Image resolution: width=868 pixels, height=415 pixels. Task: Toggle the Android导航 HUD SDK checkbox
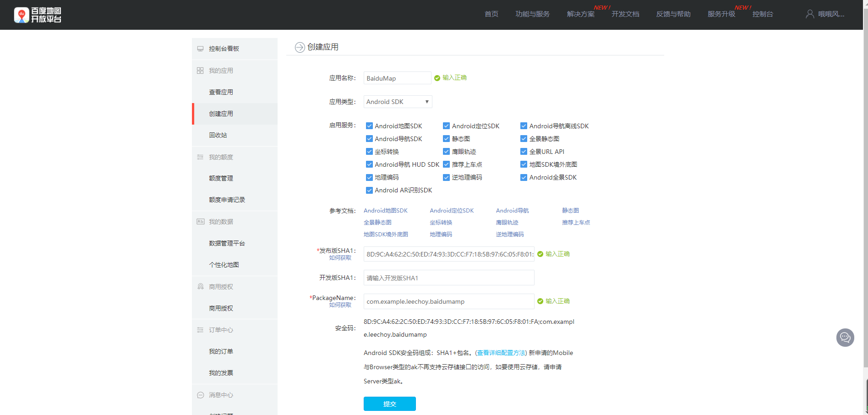pyautogui.click(x=369, y=164)
